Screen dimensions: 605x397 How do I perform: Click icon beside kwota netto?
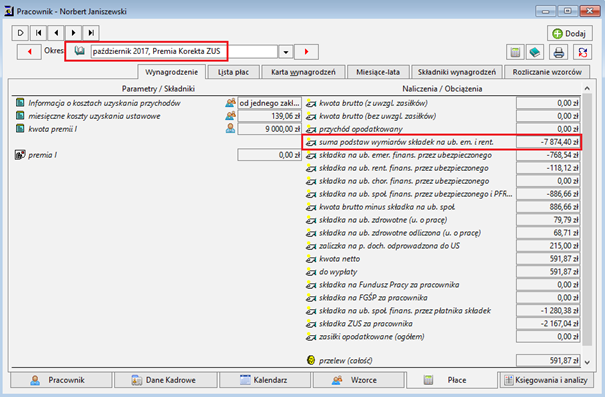[x=311, y=259]
